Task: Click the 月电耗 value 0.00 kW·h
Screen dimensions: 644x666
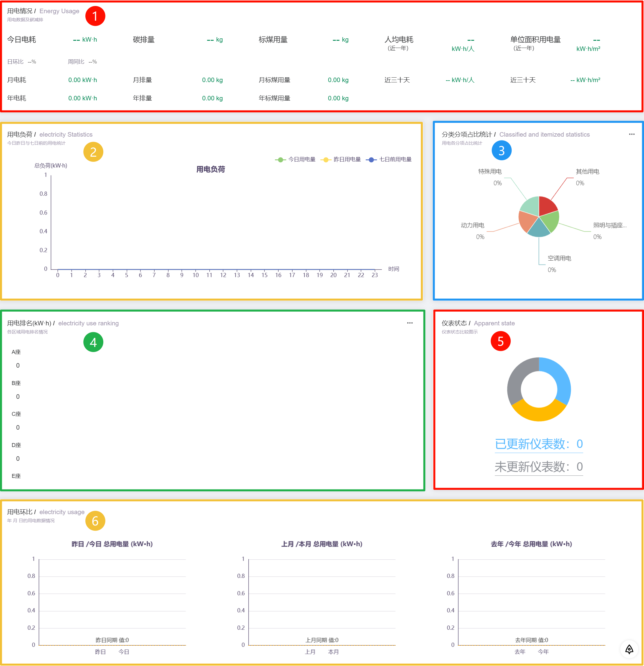Action: coord(83,80)
